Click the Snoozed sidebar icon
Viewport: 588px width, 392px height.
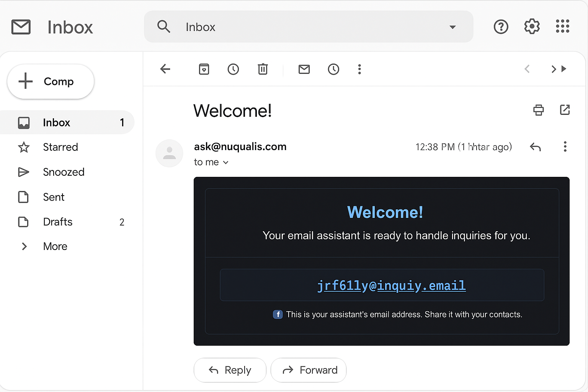24,172
